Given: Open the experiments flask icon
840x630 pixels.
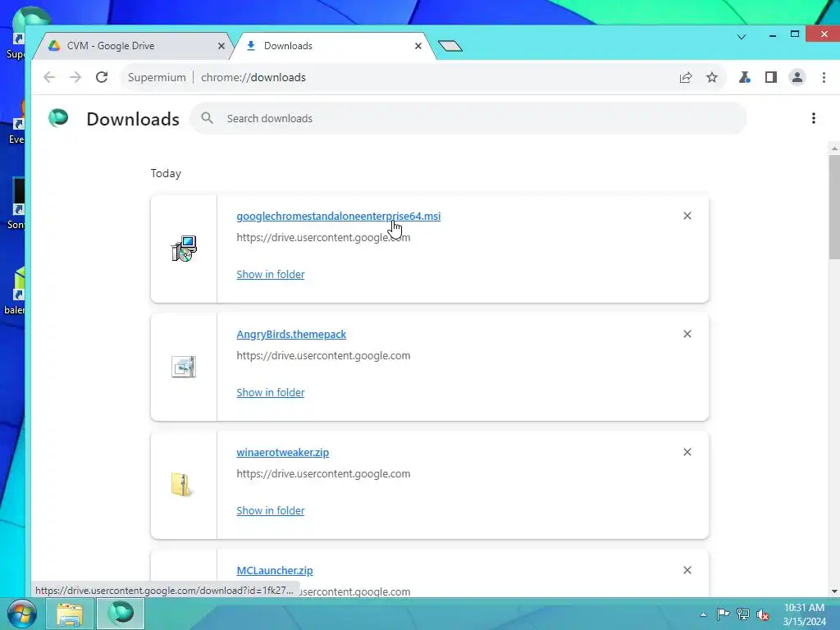Looking at the screenshot, I should [745, 78].
